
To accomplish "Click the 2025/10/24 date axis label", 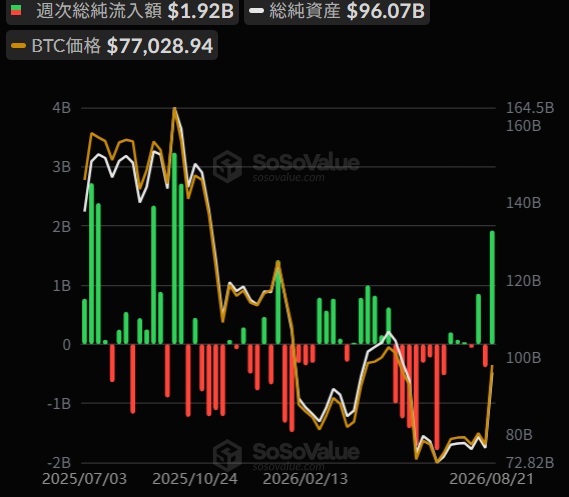I will [195, 479].
